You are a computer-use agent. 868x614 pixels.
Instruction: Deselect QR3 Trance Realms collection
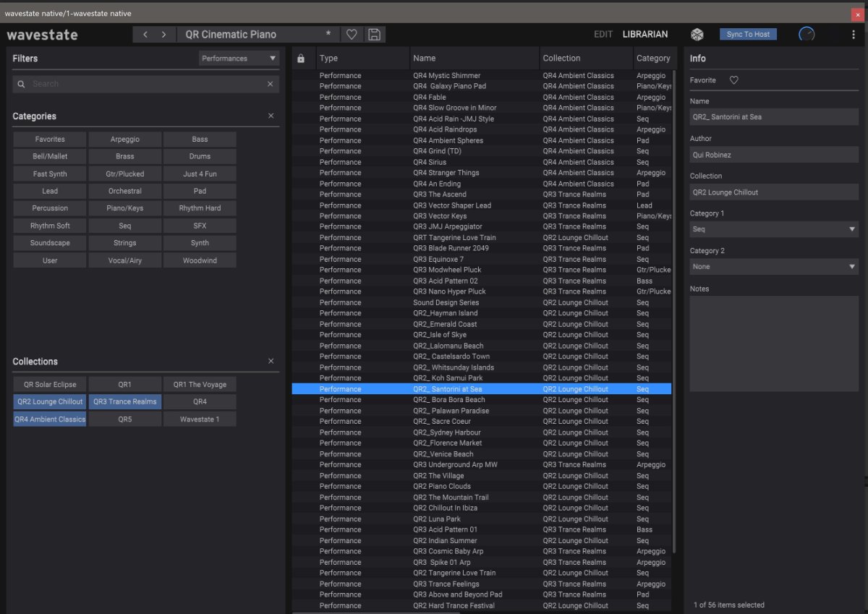(124, 401)
